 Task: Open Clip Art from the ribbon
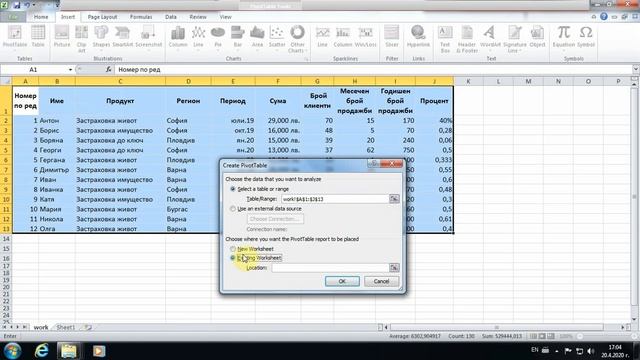coord(82,39)
